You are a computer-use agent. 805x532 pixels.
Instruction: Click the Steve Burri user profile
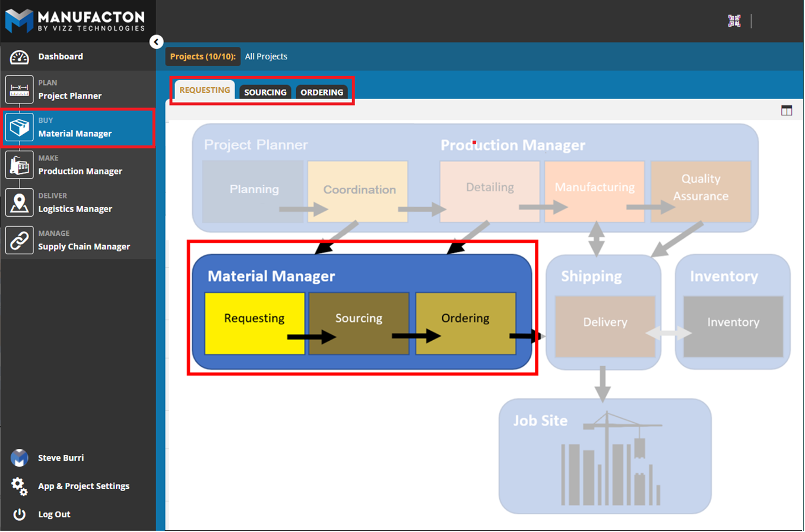61,458
